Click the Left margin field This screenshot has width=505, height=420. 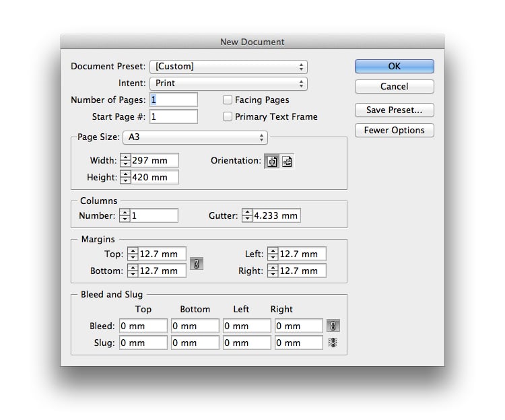(302, 254)
